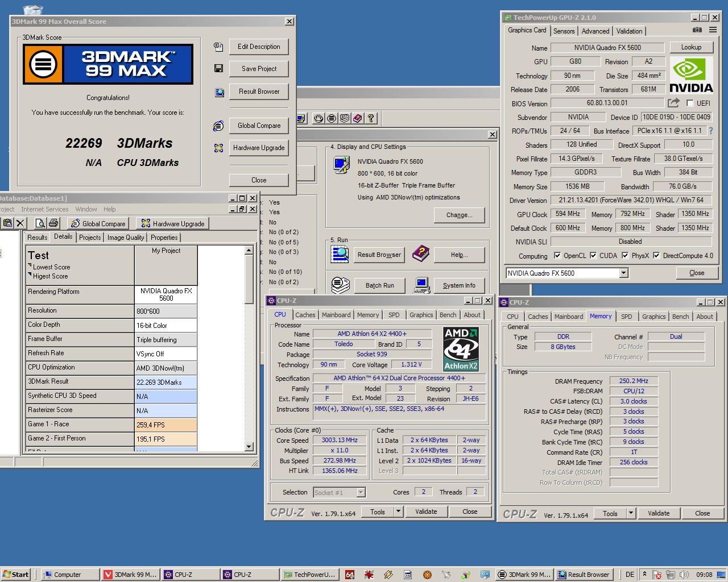Click the NVIDIA logo in GPU-Z
Image resolution: width=728 pixels, height=582 pixels.
[x=691, y=75]
